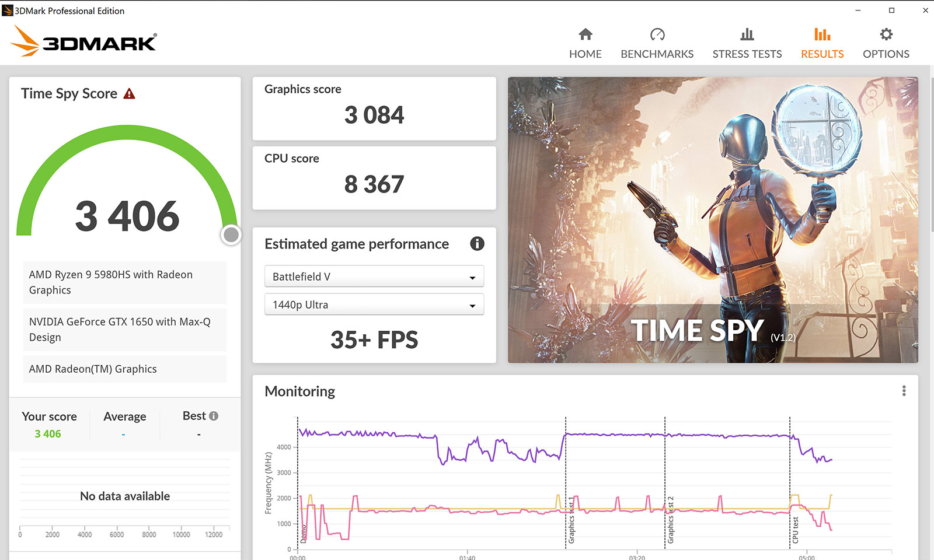Click the Time Spy preview image
Viewport: 934px width, 560px height.
click(x=713, y=220)
